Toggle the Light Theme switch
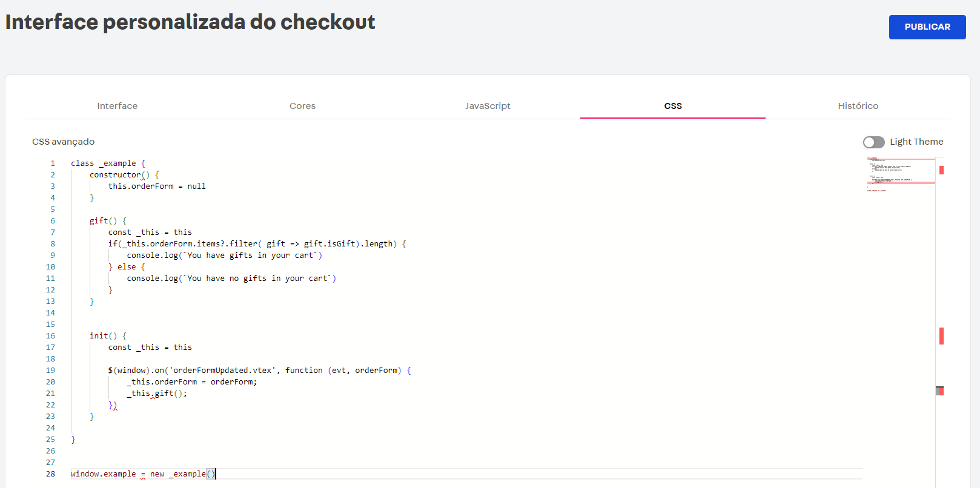Screen dimensions: 980x488 (x=873, y=142)
